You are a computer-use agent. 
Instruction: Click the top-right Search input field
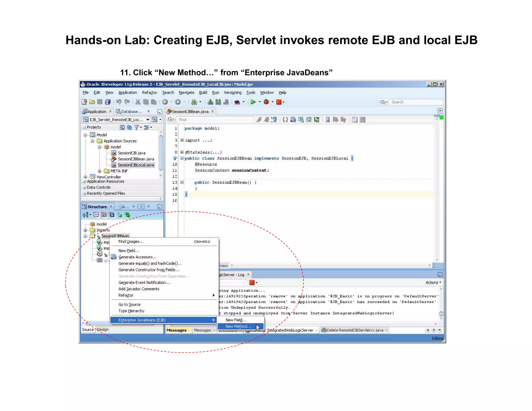pos(416,102)
